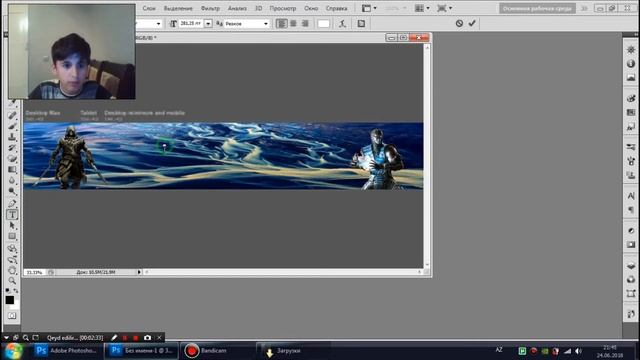Viewport: 640px width, 360px height.
Task: Toggle Quick Mask mode
Action: click(12, 316)
